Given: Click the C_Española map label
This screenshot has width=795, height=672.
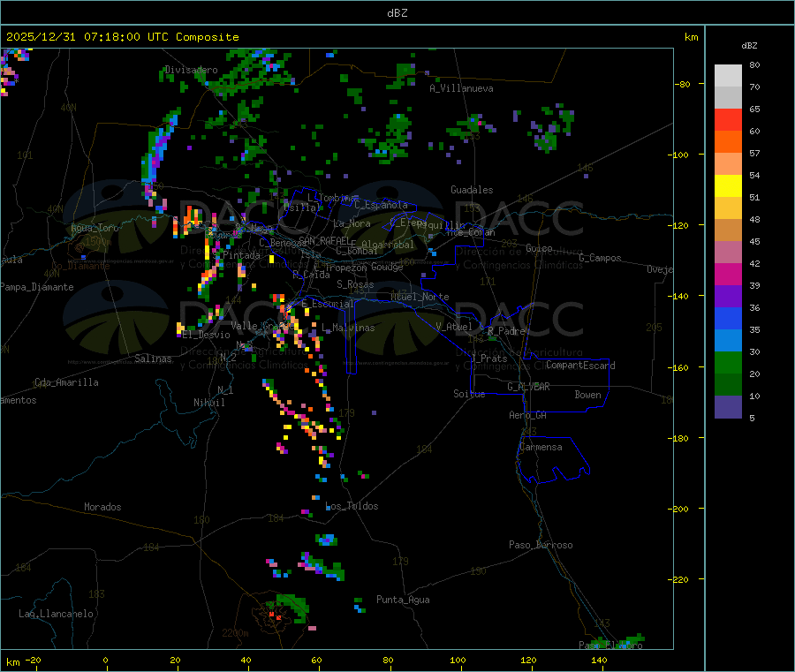Looking at the screenshot, I should click(x=382, y=205).
